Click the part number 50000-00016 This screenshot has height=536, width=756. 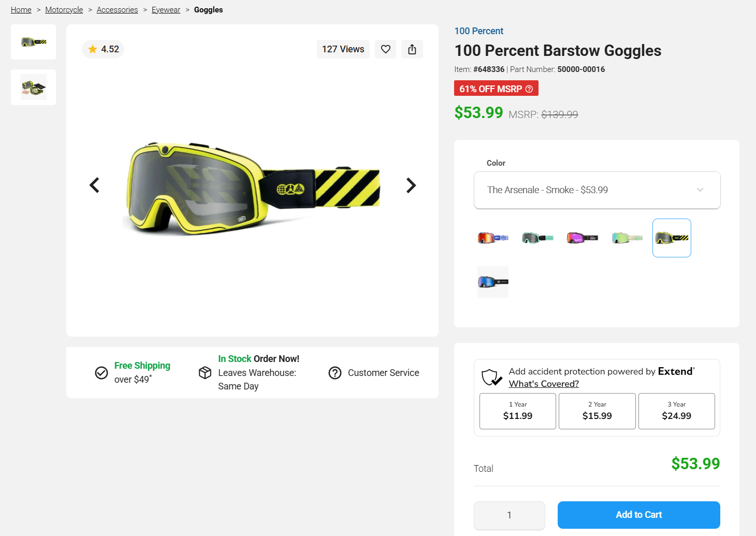[581, 69]
